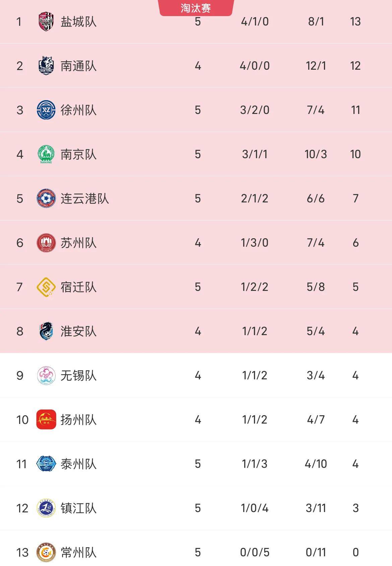Tap the 连云港队 football badge icon
Screen dimensions: 392x566
[x=46, y=198]
